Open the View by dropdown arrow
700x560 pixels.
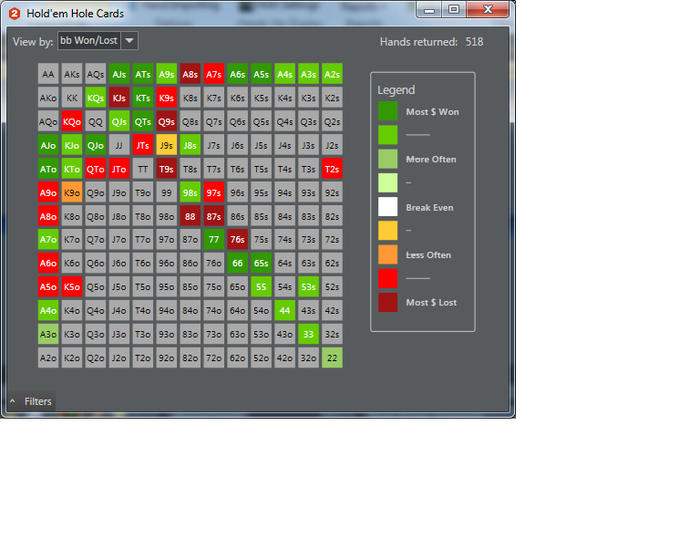click(x=129, y=41)
